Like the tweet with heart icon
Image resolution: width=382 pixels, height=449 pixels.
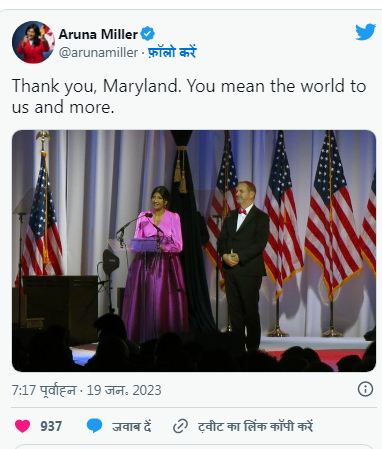23,426
